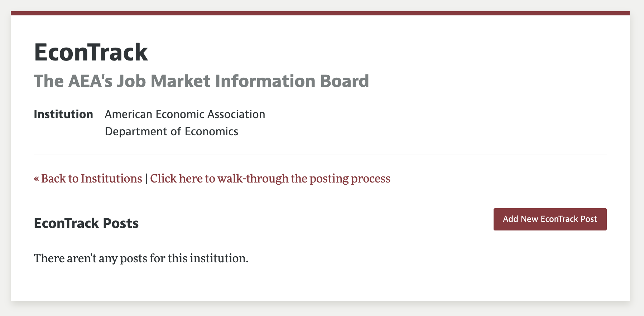Screen dimensions: 644x316
Task: Click the gray background below the white card
Action: (320, 308)
